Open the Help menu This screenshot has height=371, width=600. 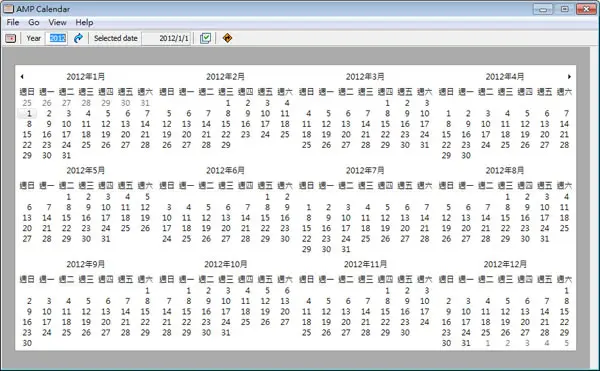[x=84, y=23]
